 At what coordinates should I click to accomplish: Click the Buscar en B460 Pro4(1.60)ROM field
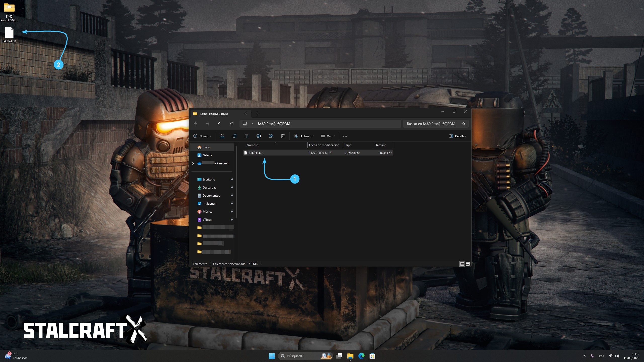(x=436, y=123)
